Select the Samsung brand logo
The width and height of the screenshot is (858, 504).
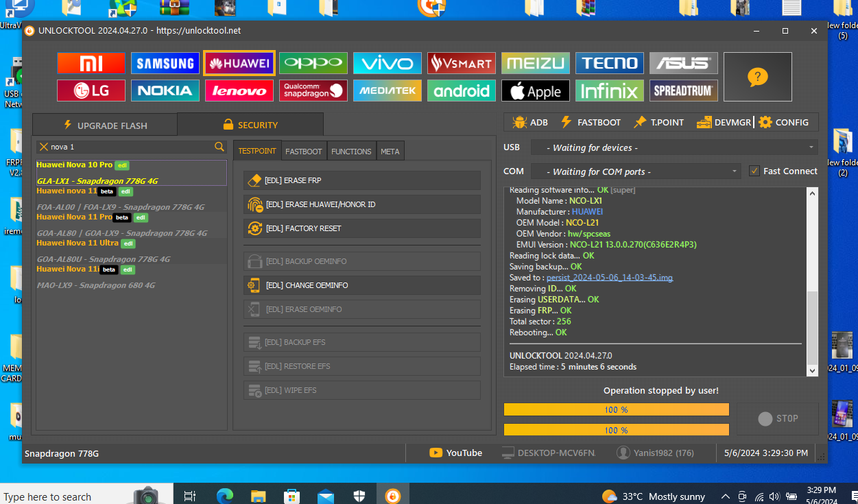(x=165, y=63)
